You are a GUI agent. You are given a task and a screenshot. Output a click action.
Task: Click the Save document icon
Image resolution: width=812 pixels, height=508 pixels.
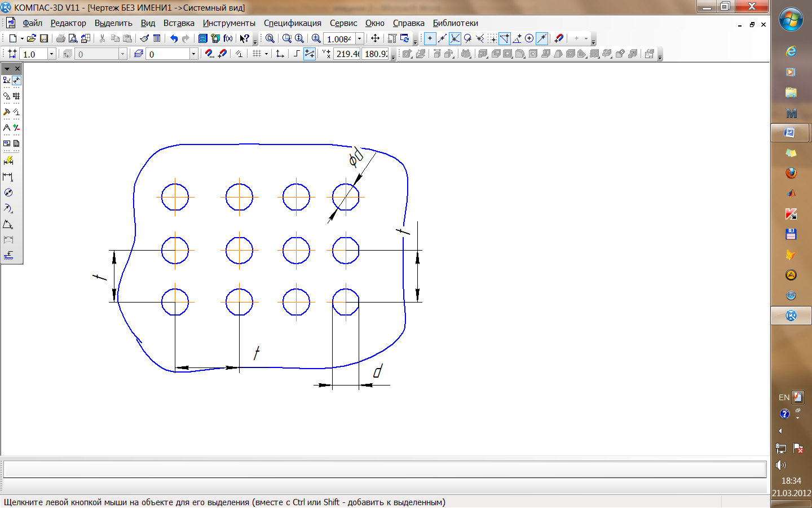[x=44, y=38]
